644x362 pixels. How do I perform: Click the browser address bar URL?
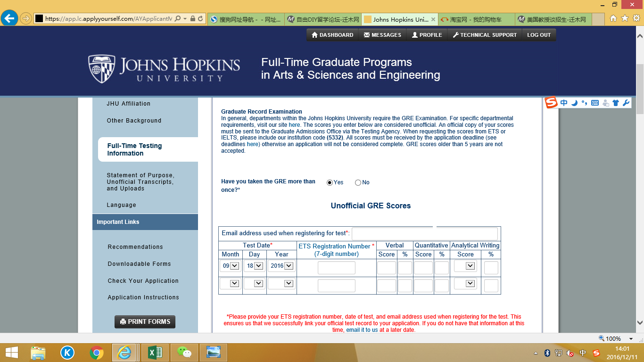click(108, 19)
